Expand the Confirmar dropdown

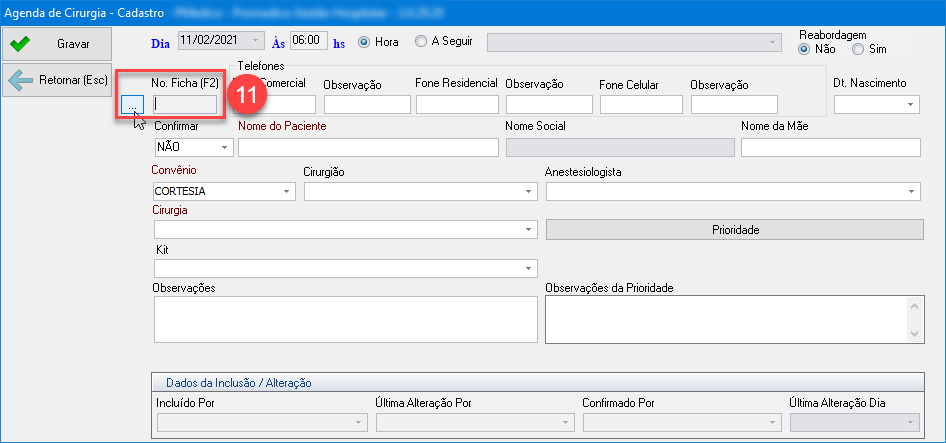click(x=224, y=147)
